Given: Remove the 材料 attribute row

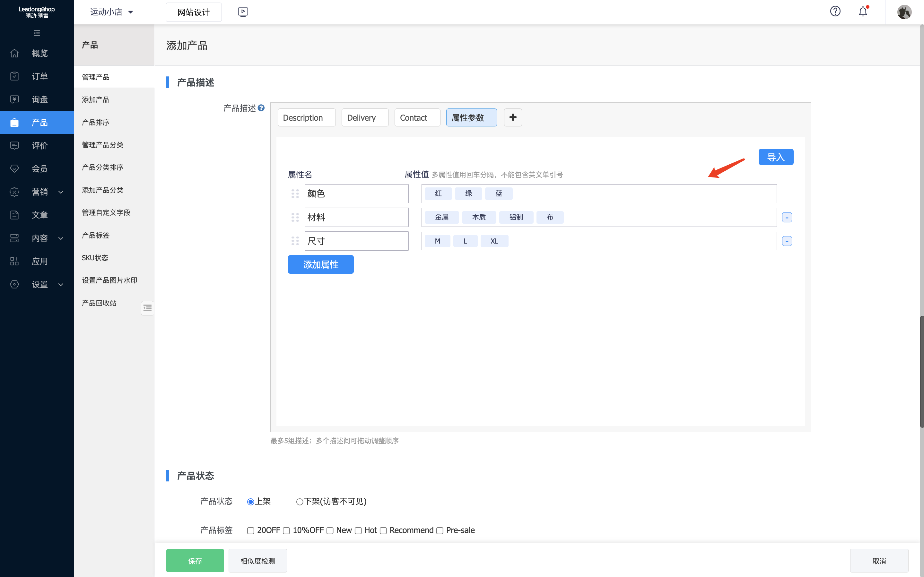Looking at the screenshot, I should point(787,218).
